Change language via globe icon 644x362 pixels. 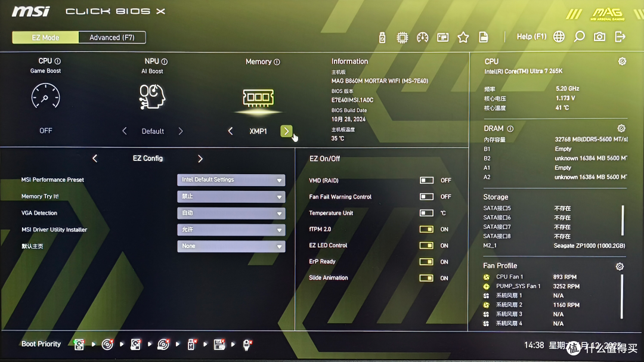(x=559, y=36)
